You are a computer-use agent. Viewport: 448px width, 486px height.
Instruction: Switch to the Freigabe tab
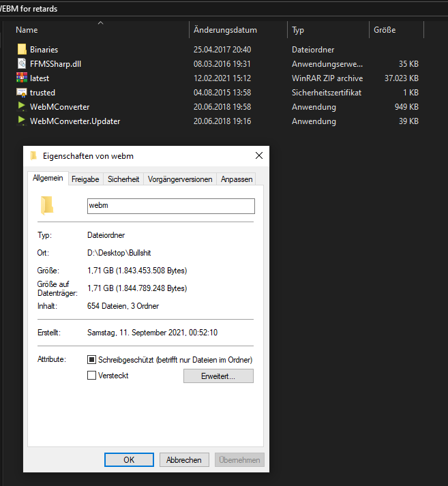(x=85, y=179)
